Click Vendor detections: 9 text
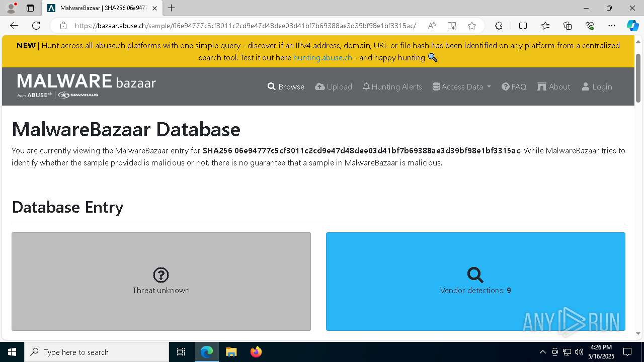The height and width of the screenshot is (362, 644). (475, 290)
